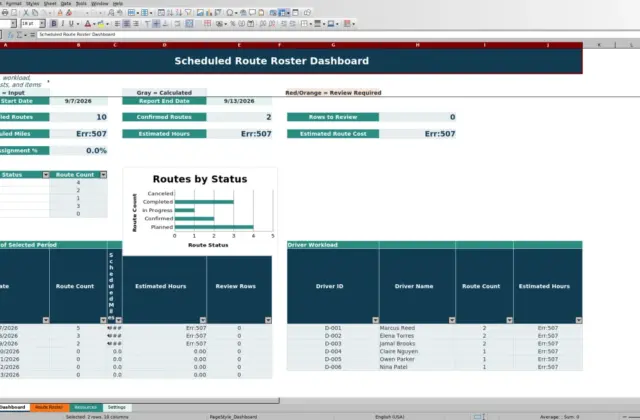The height and width of the screenshot is (420, 640).
Task: Click the Align Right icon
Action: [x=136, y=24]
